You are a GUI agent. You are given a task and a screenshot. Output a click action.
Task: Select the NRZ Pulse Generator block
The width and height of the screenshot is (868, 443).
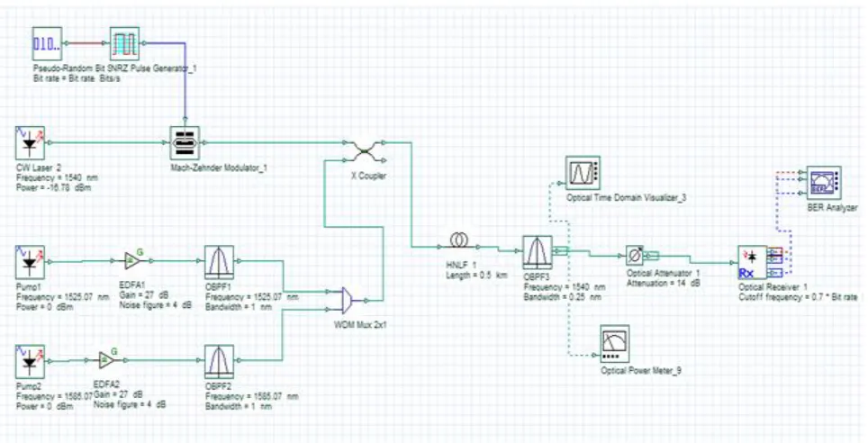tap(124, 43)
